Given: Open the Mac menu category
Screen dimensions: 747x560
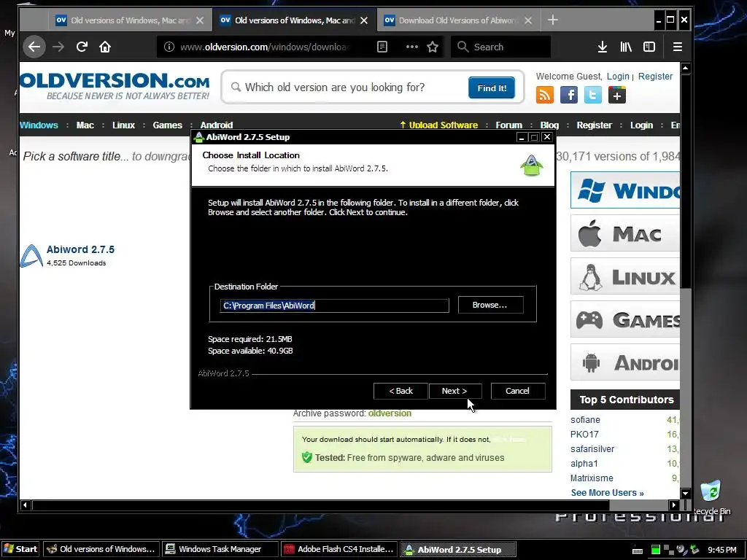Looking at the screenshot, I should 85,125.
